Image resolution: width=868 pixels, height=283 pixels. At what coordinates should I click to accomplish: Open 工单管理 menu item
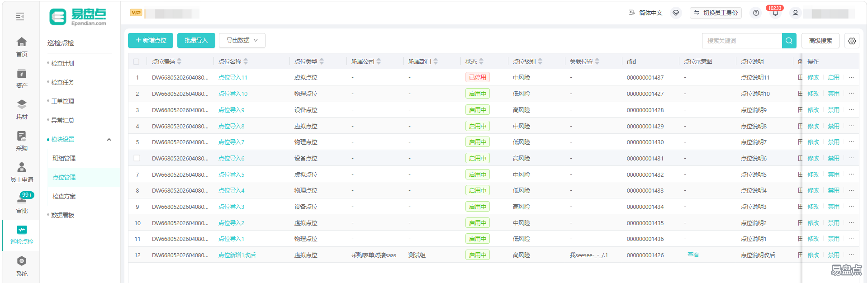point(62,101)
